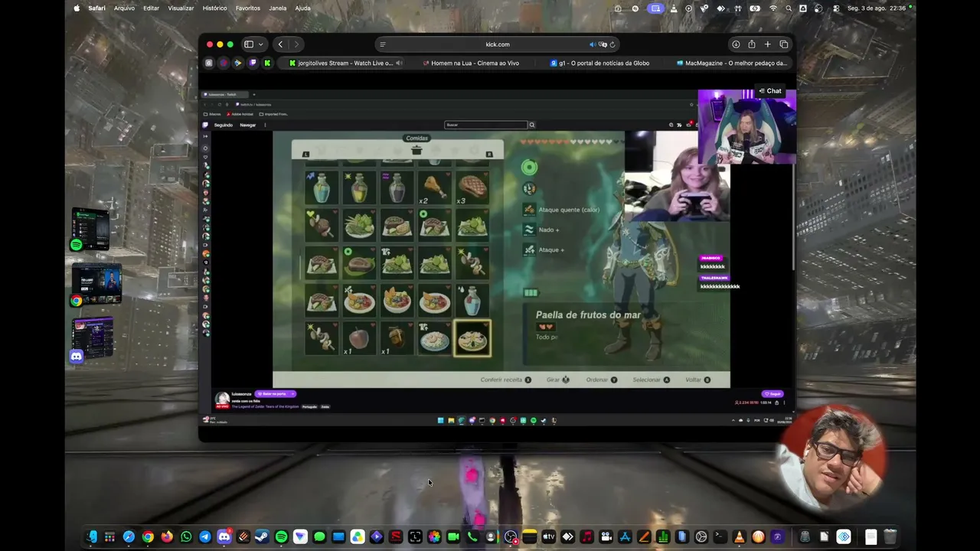Open Spotlight search in menu bar

pos(789,8)
